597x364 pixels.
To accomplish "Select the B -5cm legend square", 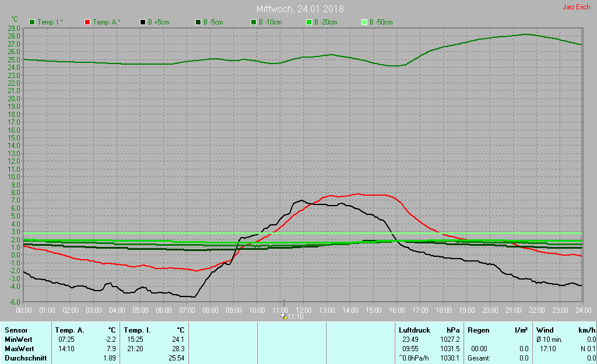I will pyautogui.click(x=198, y=22).
